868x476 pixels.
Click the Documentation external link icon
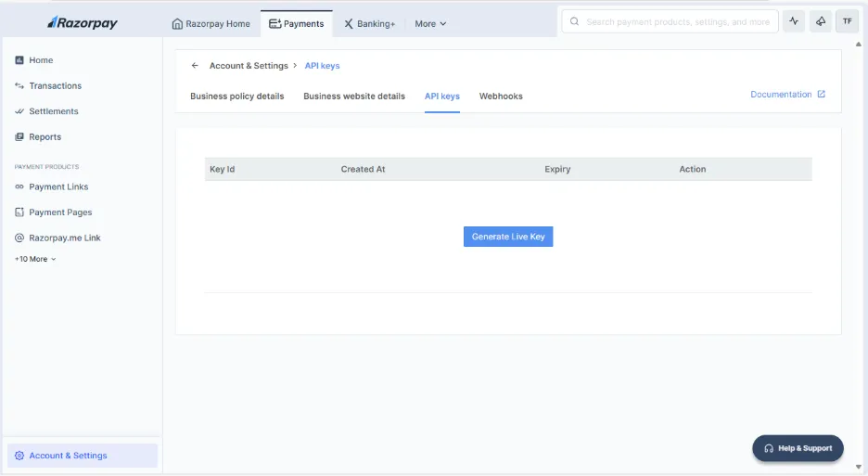point(821,95)
